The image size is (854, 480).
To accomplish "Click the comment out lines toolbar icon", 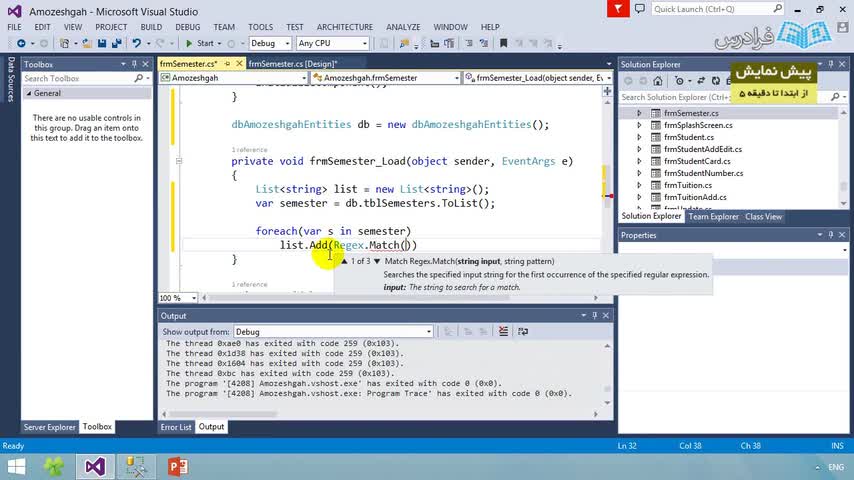I will click(468, 43).
